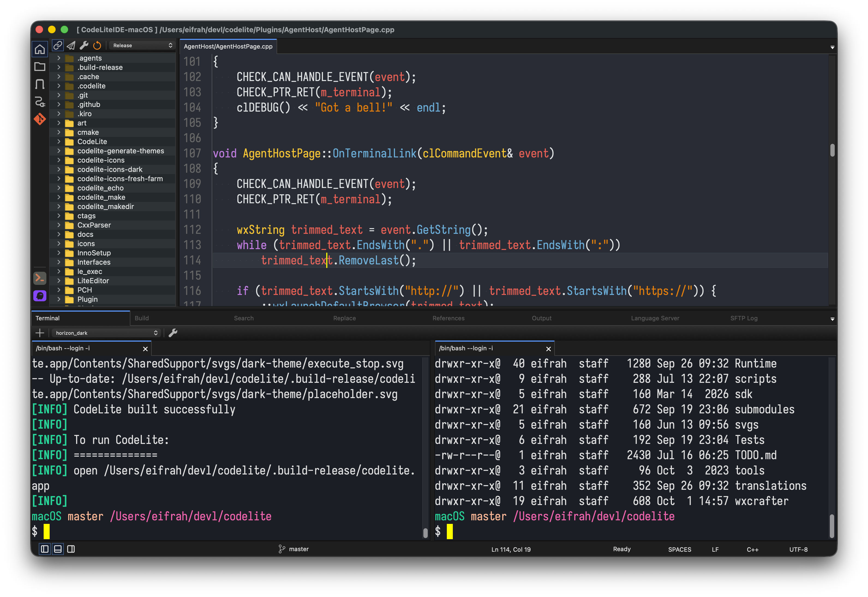Open the terminal prompt icon in the sidebar
The height and width of the screenshot is (597, 868).
coord(40,278)
